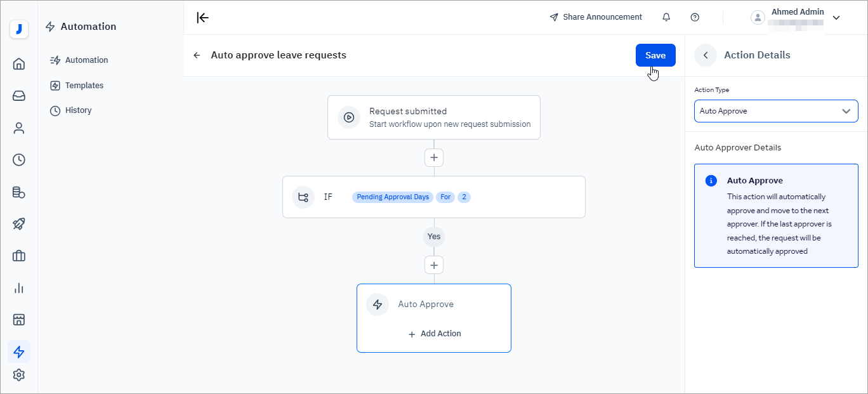This screenshot has height=394, width=868.
Task: Open the History section
Action: 77,110
